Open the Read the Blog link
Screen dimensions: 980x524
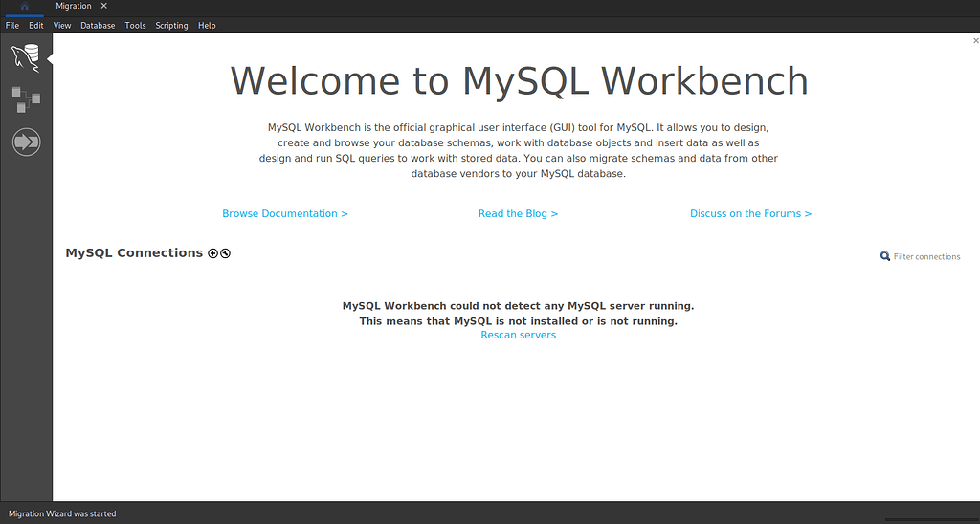click(518, 214)
